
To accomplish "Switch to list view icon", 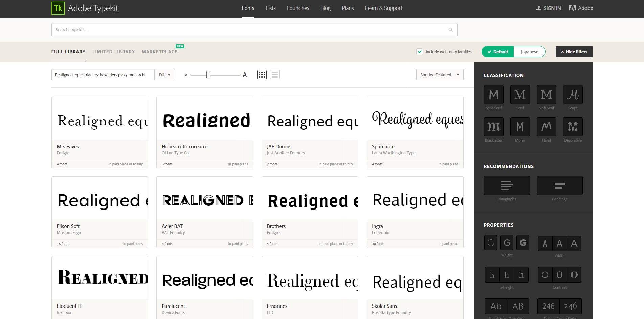I will (x=275, y=75).
